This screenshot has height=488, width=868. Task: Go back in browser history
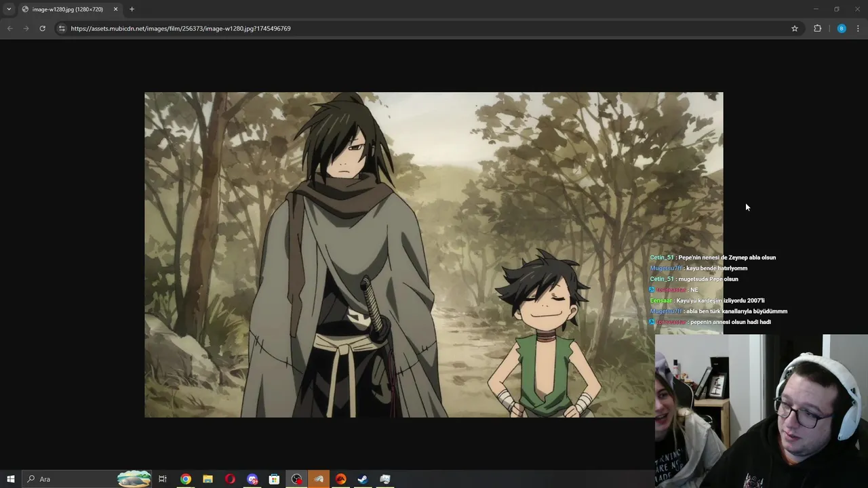click(9, 28)
